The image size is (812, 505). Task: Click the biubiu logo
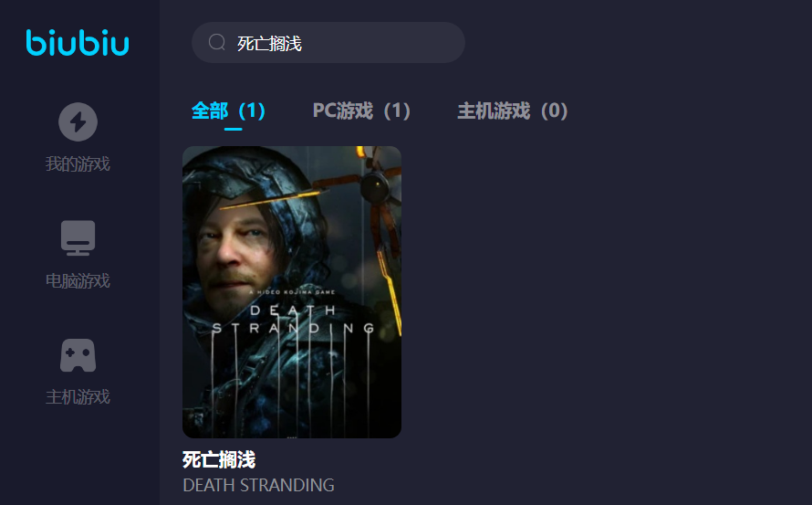78,43
